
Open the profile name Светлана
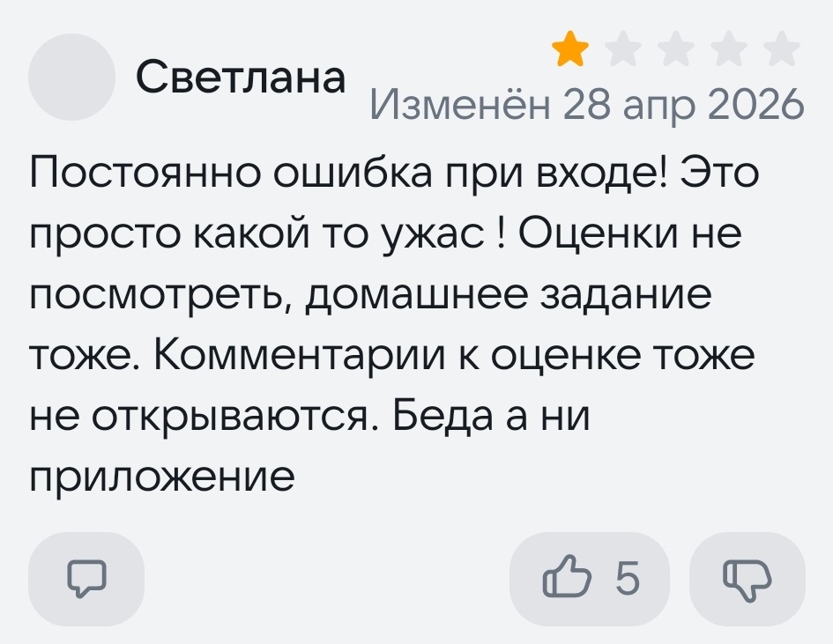click(241, 78)
